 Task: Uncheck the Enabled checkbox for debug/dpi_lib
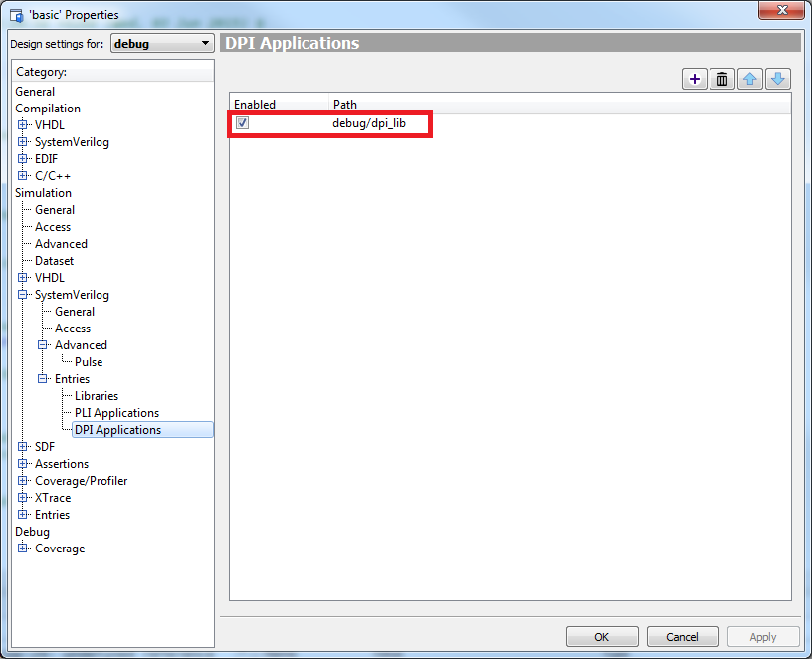[x=242, y=123]
